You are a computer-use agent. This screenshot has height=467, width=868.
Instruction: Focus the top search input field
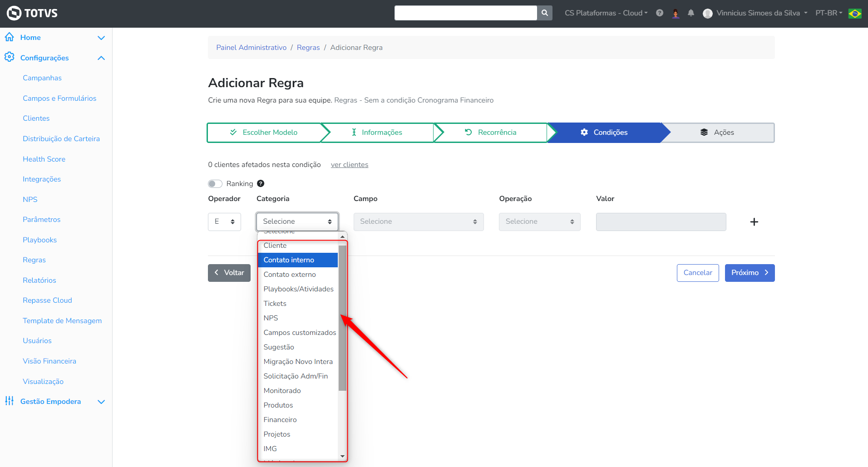(x=465, y=13)
